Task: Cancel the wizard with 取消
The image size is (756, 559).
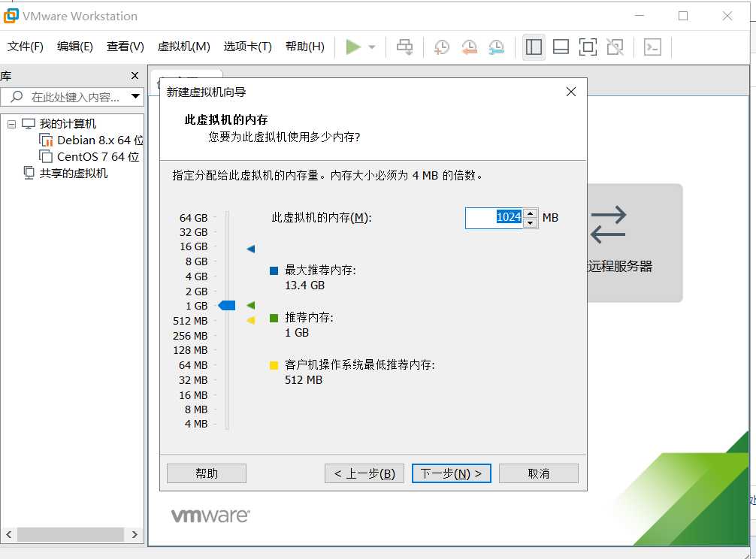Action: (x=539, y=473)
